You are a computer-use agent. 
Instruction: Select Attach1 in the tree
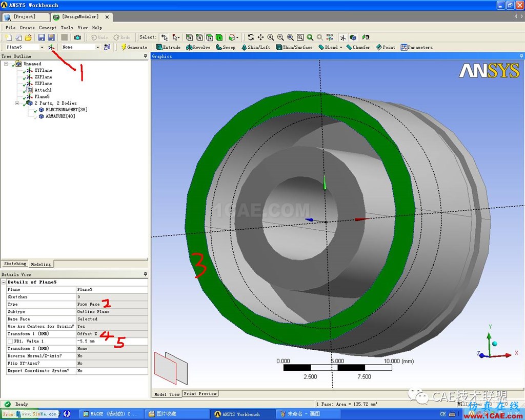pyautogui.click(x=43, y=90)
